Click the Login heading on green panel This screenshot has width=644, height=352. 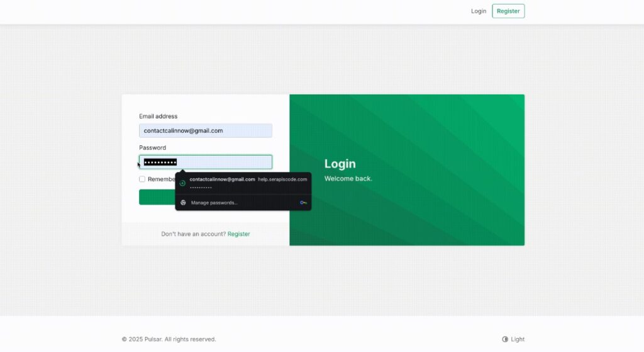pos(340,164)
